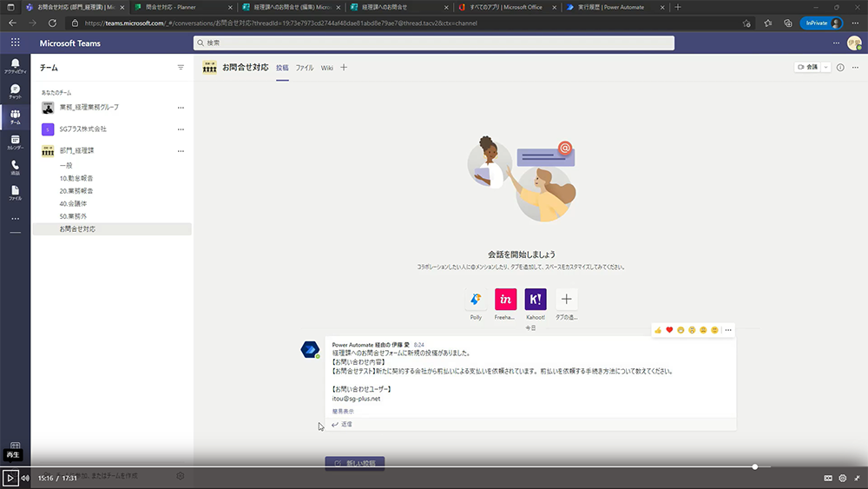Switch to Microsoft Office browser tab
Image resolution: width=868 pixels, height=489 pixels.
[x=506, y=7]
